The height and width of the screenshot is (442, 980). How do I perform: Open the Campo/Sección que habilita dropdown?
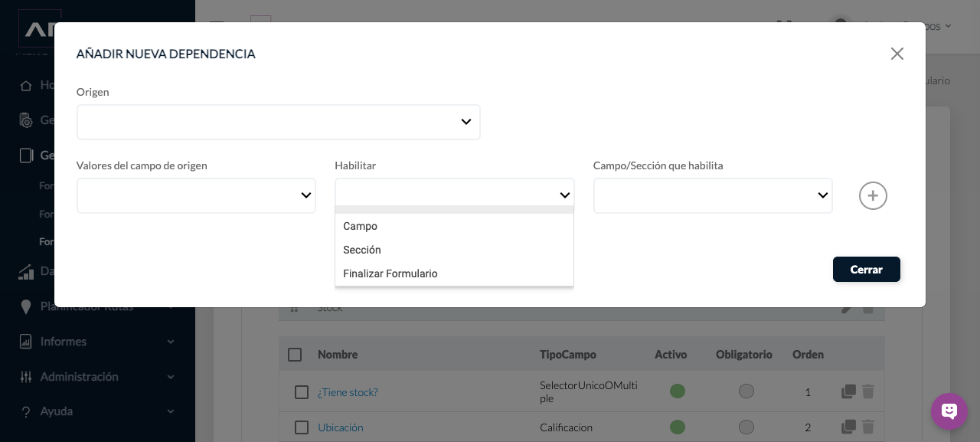(713, 196)
